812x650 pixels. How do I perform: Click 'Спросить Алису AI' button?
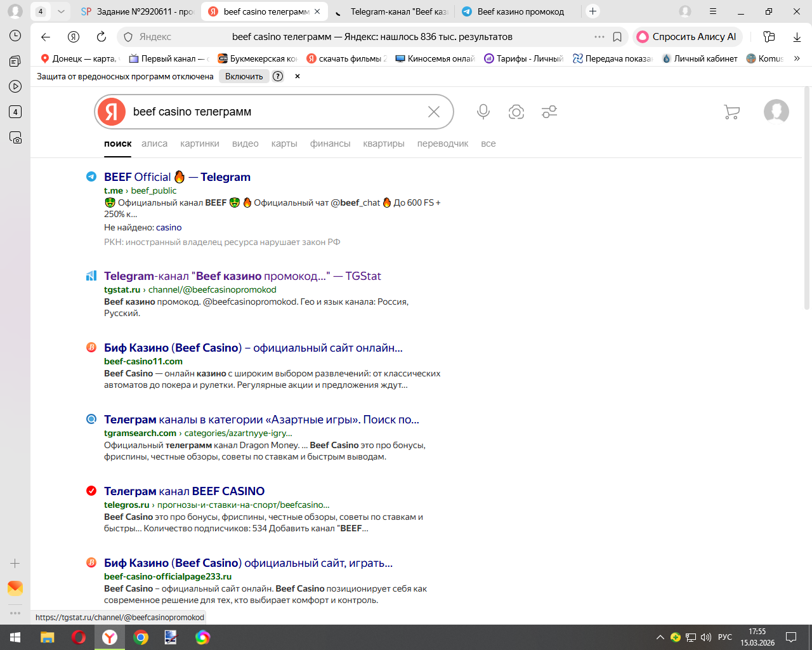[x=687, y=37]
